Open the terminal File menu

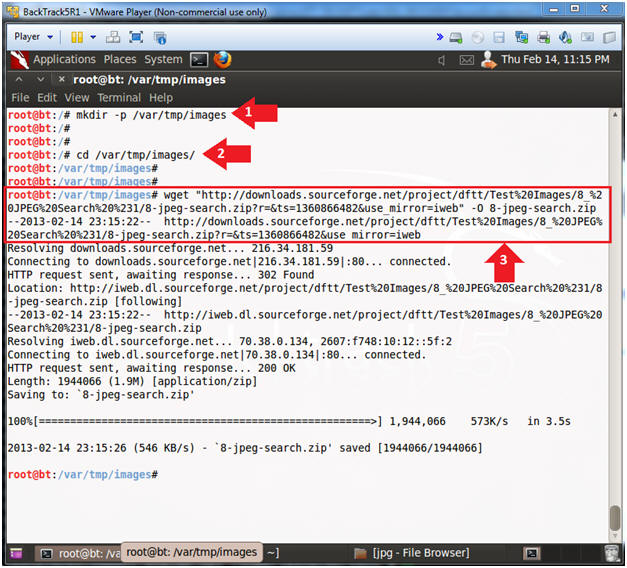[20, 98]
